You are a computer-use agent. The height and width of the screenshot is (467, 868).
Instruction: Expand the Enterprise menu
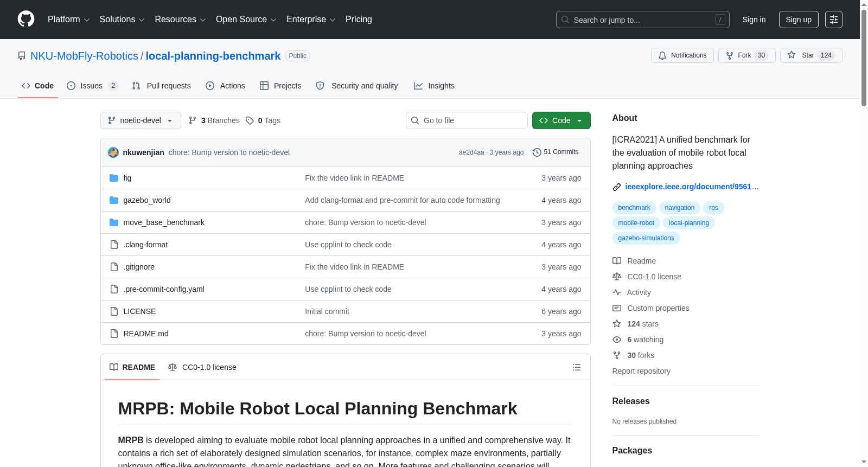click(x=311, y=20)
